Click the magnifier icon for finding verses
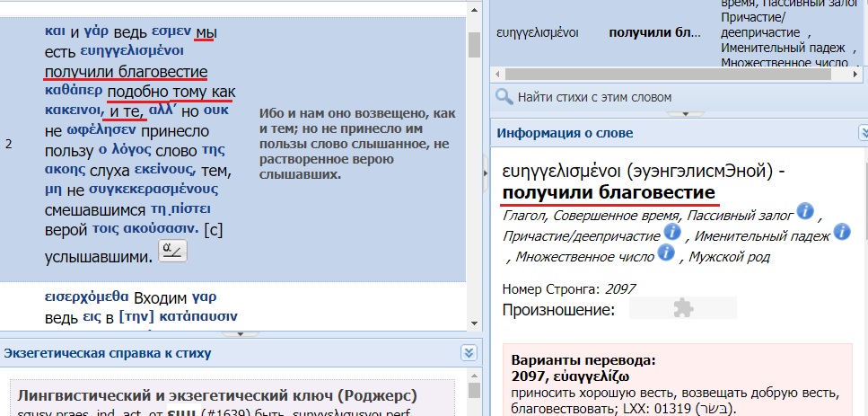 [504, 97]
